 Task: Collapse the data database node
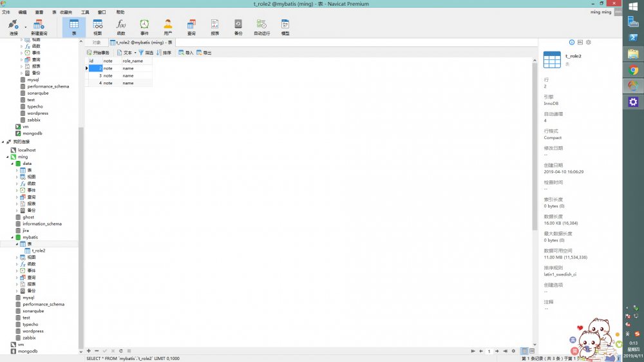(12, 164)
